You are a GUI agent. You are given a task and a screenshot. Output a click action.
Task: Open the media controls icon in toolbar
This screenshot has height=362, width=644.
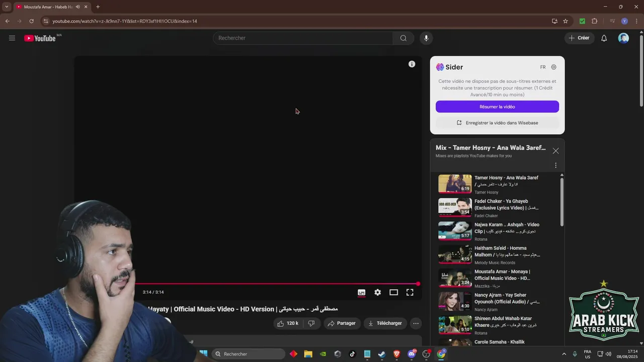(x=612, y=21)
